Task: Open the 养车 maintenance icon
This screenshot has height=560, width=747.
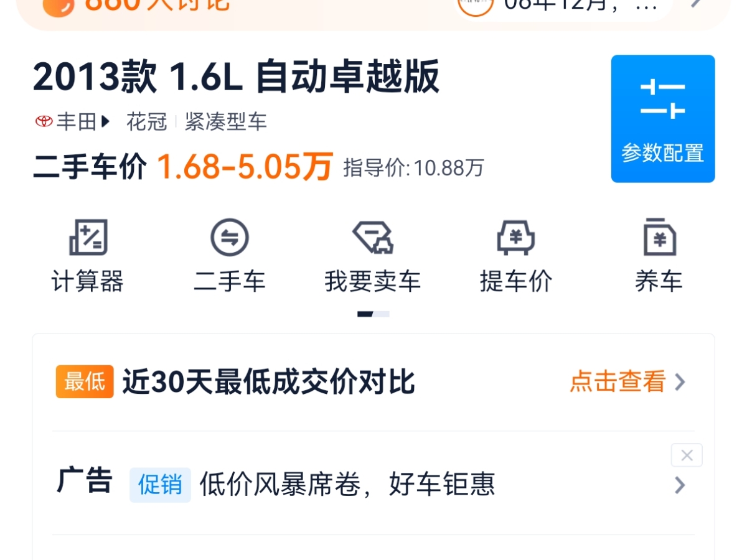Action: click(x=659, y=237)
